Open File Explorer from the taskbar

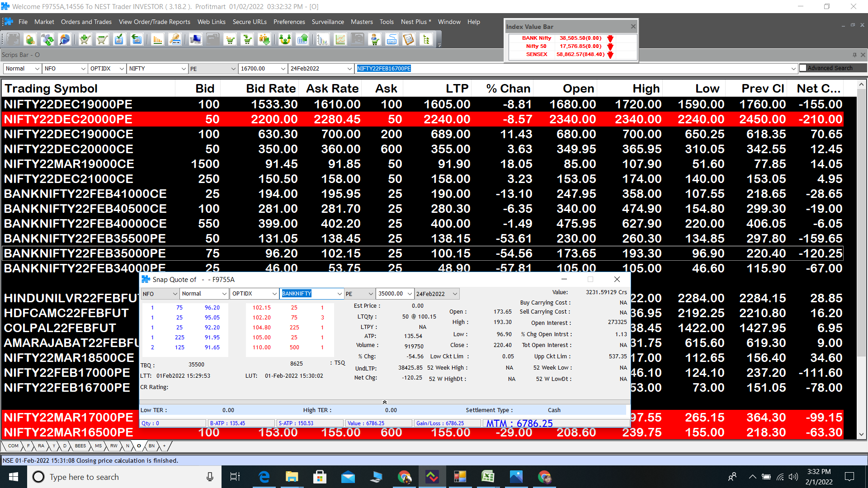292,477
